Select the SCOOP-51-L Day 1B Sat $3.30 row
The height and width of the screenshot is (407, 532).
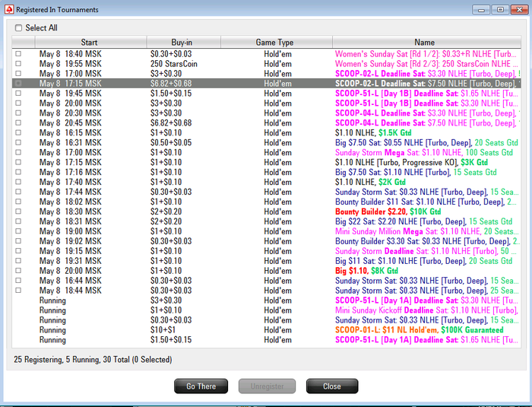(266, 103)
